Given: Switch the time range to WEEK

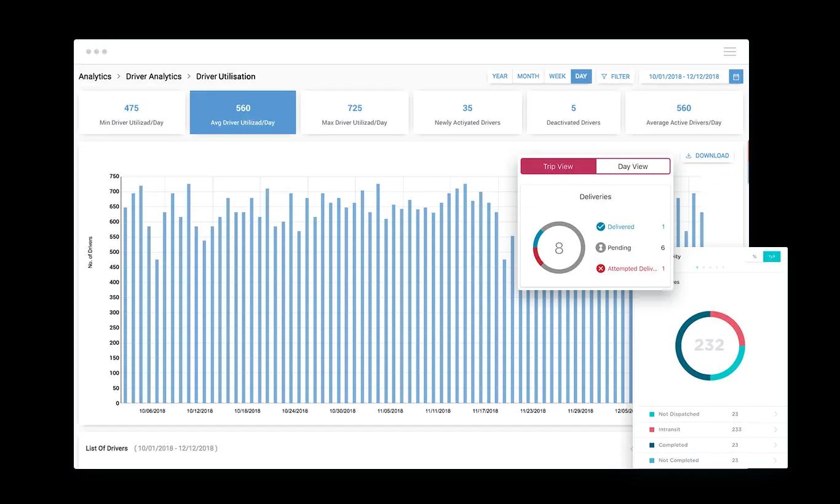Looking at the screenshot, I should (x=558, y=76).
